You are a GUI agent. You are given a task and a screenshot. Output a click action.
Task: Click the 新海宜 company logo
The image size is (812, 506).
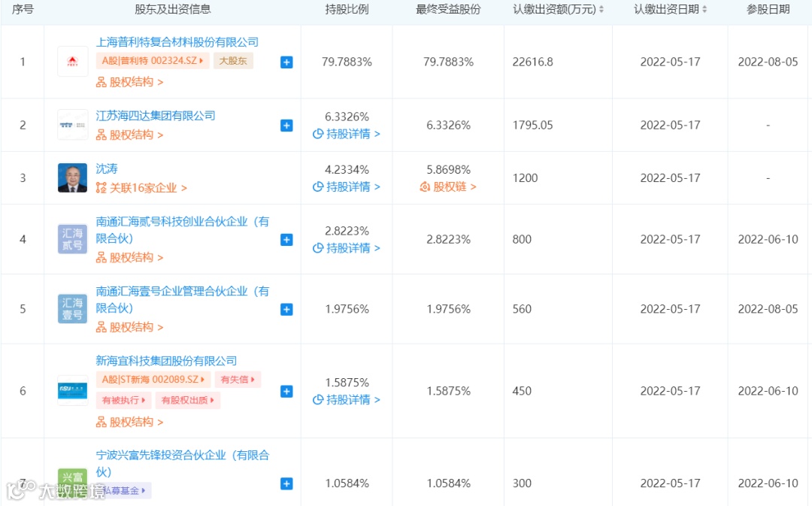(72, 390)
